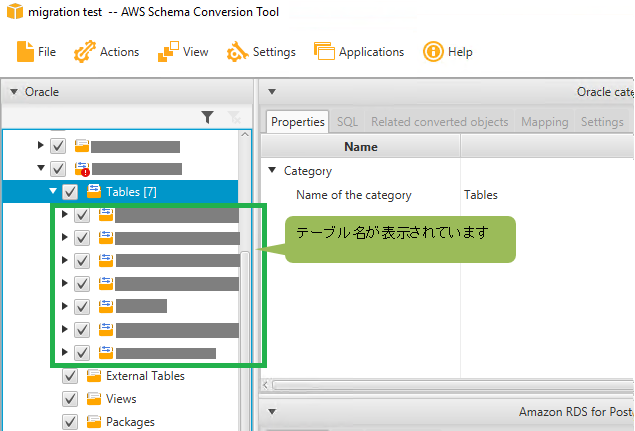
Task: Switch to the SQL tab
Action: coord(347,122)
